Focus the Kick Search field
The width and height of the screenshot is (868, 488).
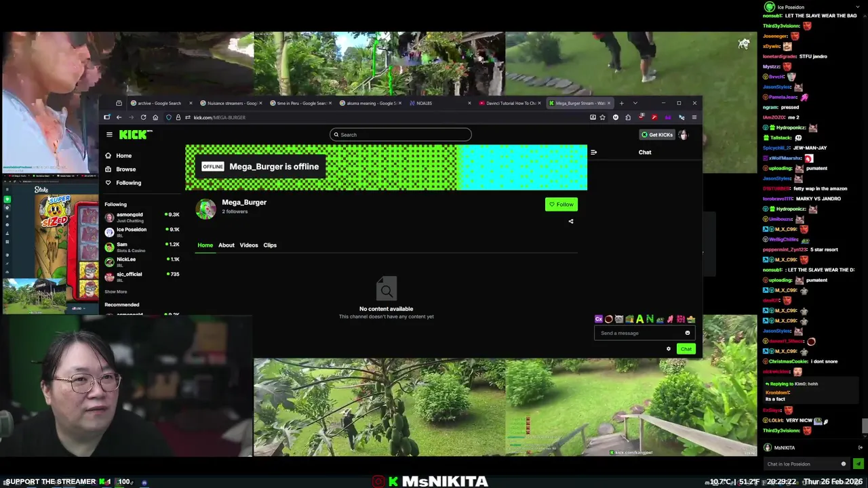(x=401, y=135)
